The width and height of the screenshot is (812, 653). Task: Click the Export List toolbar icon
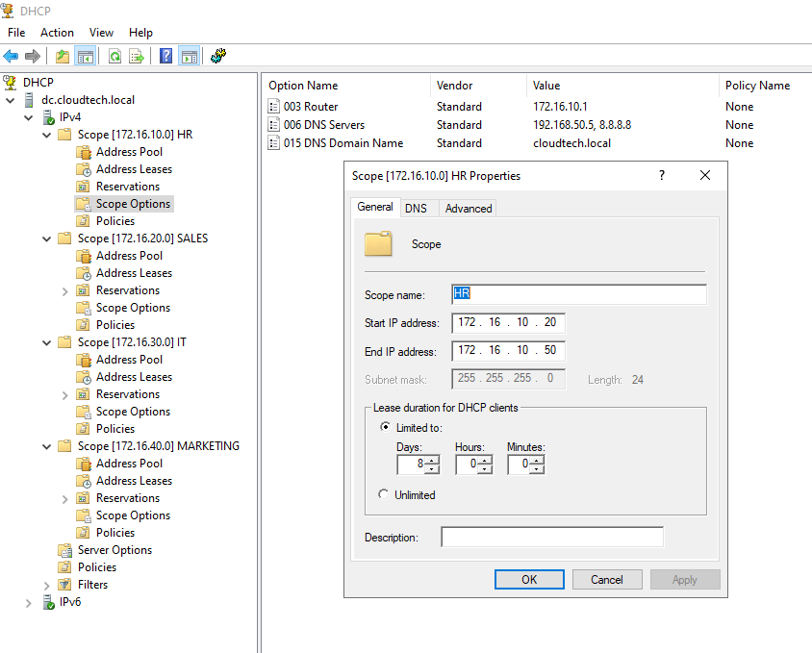[137, 57]
